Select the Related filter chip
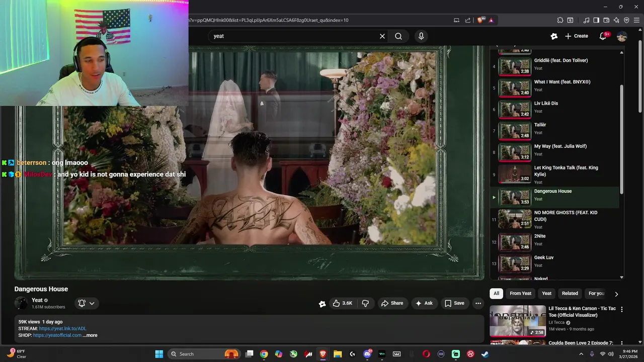 tap(570, 293)
